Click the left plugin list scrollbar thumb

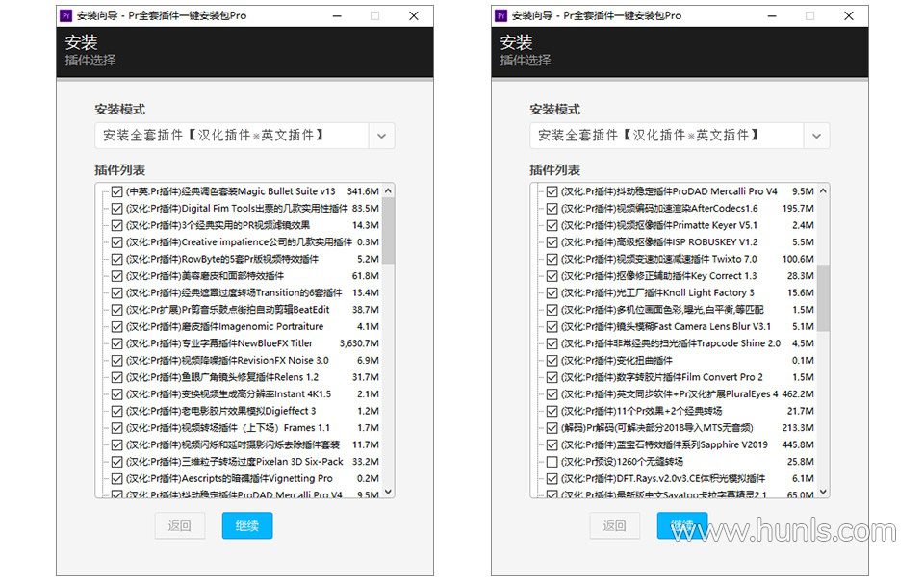pos(388,230)
